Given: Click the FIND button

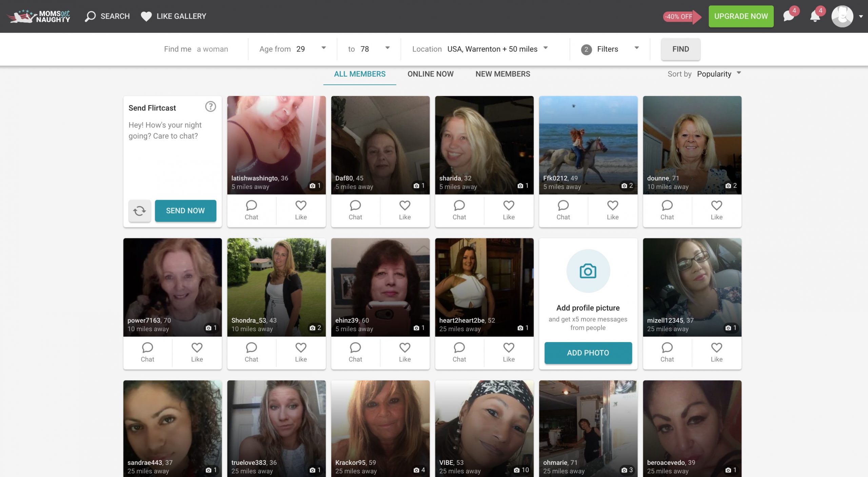Looking at the screenshot, I should coord(680,49).
